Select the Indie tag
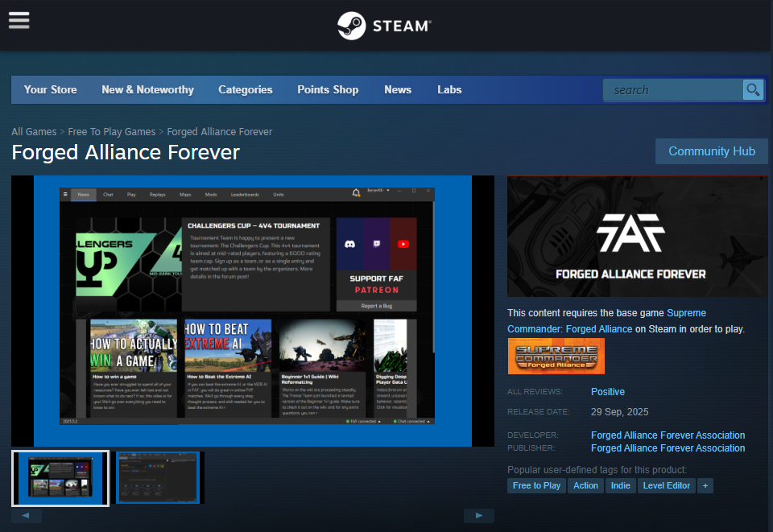Viewport: 773px width, 532px height. (620, 485)
